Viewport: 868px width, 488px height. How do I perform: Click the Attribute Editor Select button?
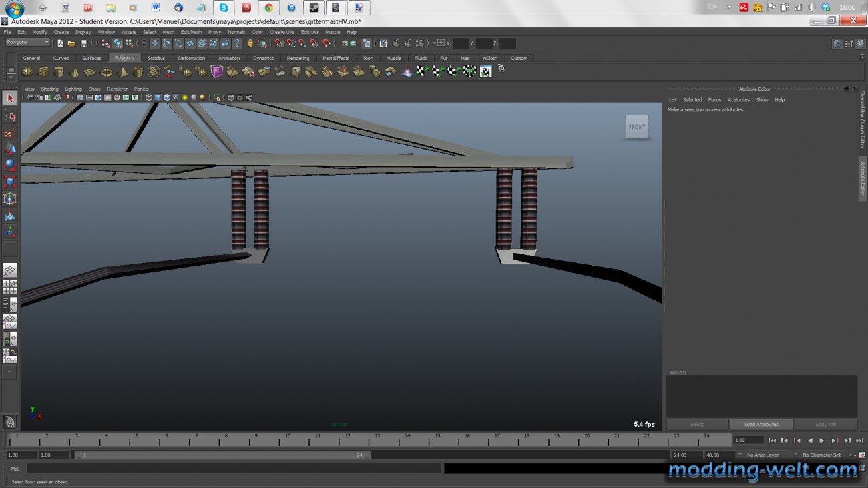[697, 425]
